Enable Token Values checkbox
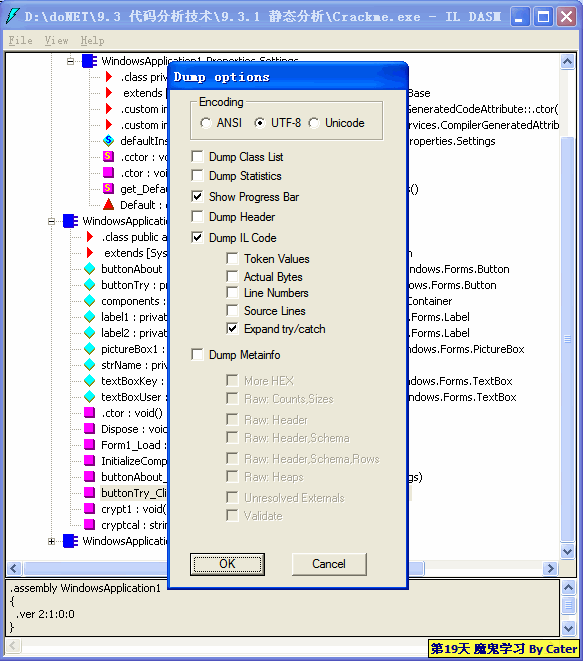Screen dimensions: 583x661 pos(232,258)
